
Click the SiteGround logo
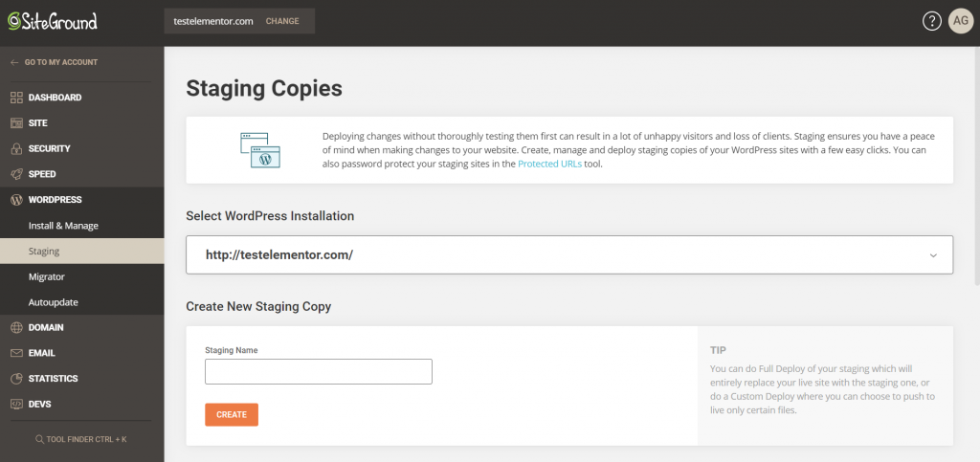53,21
